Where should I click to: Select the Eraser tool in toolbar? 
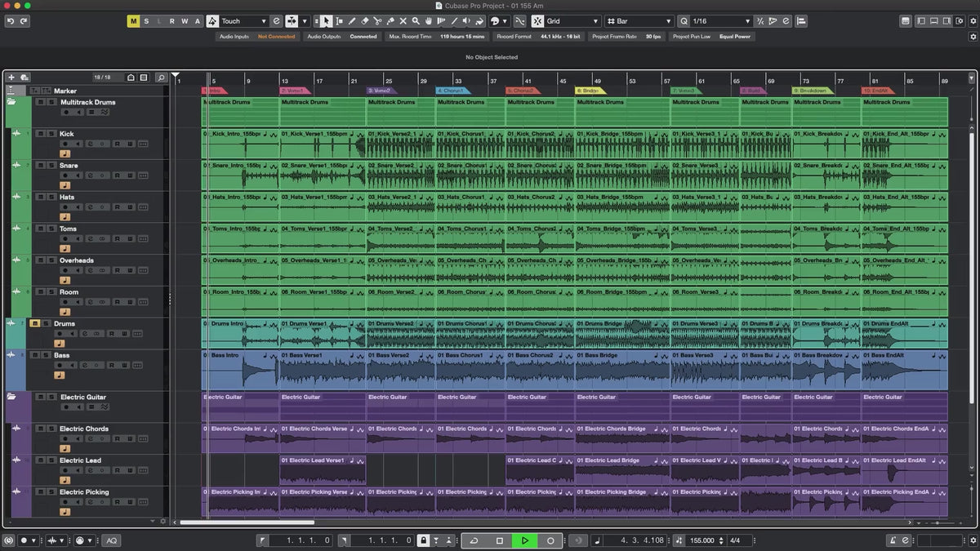365,21
